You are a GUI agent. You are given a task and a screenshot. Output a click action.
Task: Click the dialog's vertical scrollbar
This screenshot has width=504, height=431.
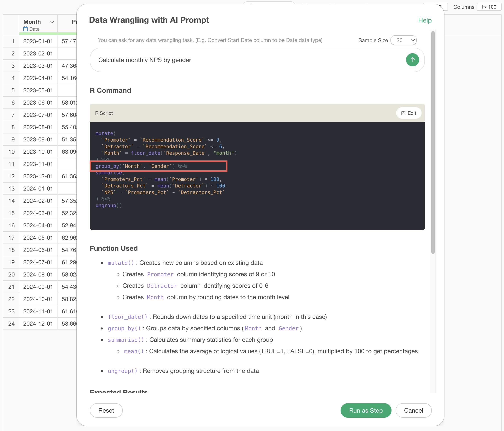coord(433,143)
